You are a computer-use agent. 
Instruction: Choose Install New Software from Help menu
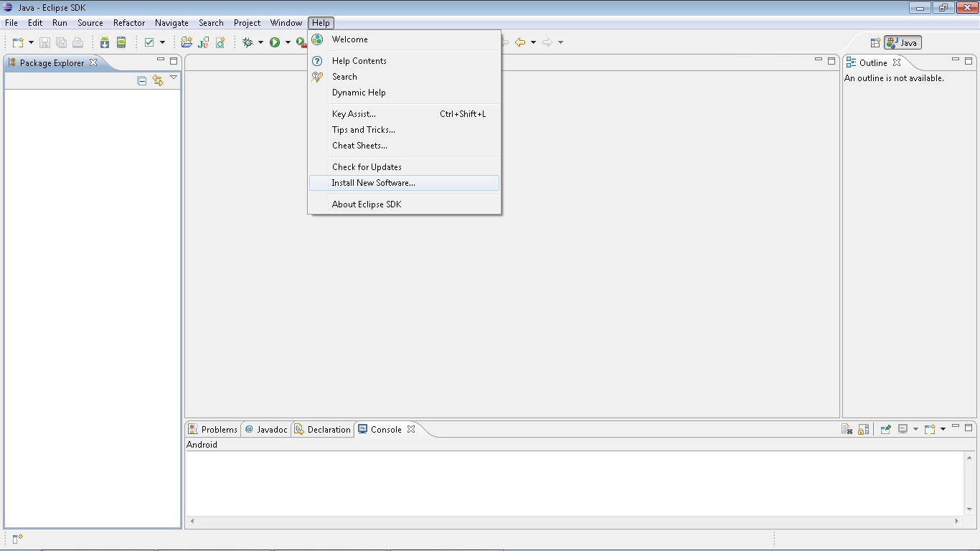pos(404,183)
